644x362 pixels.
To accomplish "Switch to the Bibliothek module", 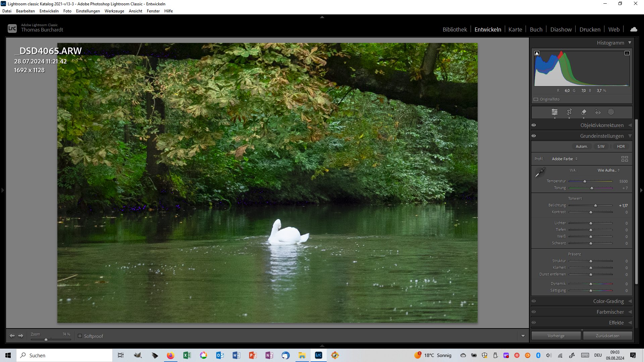I will [x=454, y=29].
